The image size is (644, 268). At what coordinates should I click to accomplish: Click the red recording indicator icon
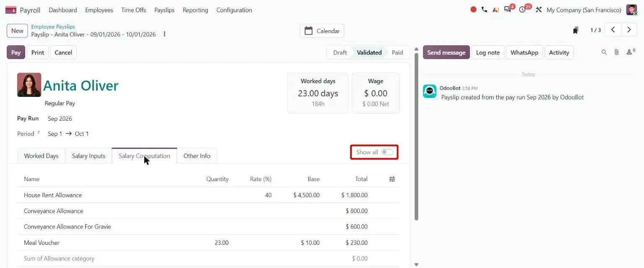coord(473,10)
